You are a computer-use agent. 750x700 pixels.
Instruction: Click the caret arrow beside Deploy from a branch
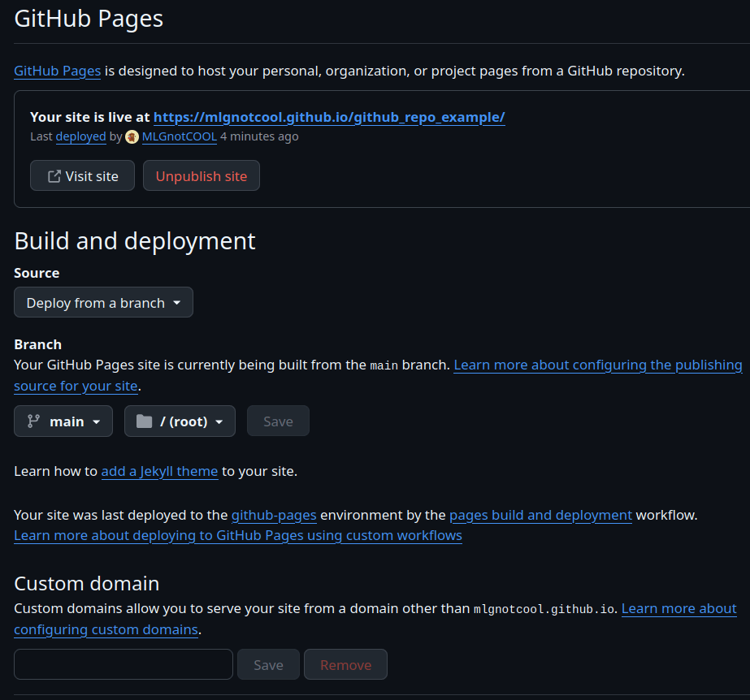[177, 303]
